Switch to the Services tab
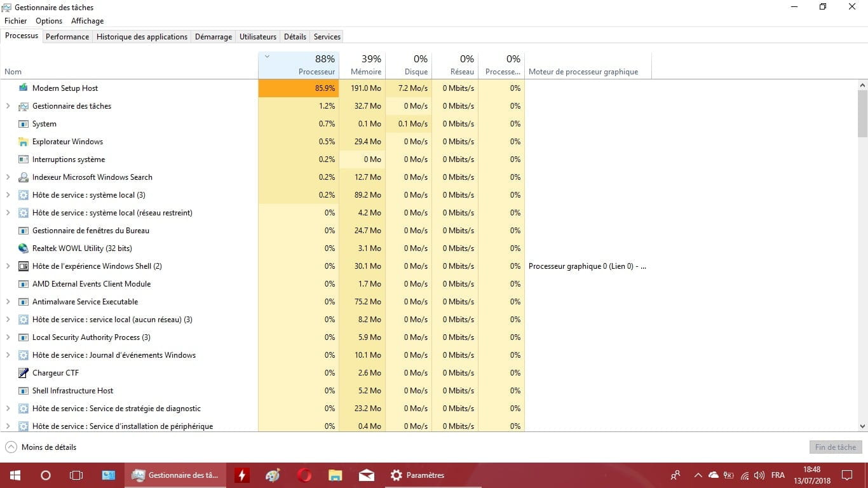Image resolution: width=868 pixels, height=488 pixels. tap(327, 37)
